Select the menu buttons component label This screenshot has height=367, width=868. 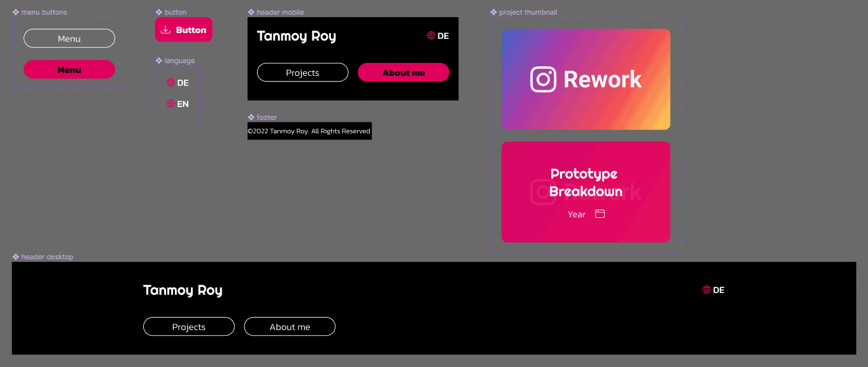[x=40, y=12]
